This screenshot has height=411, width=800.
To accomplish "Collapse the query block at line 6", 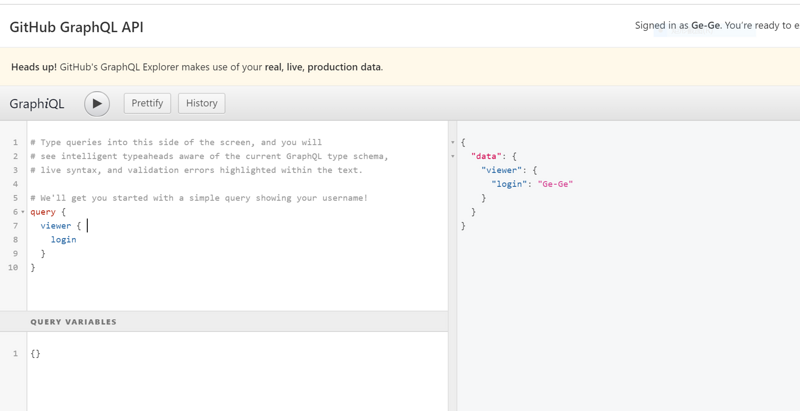I will 23,212.
